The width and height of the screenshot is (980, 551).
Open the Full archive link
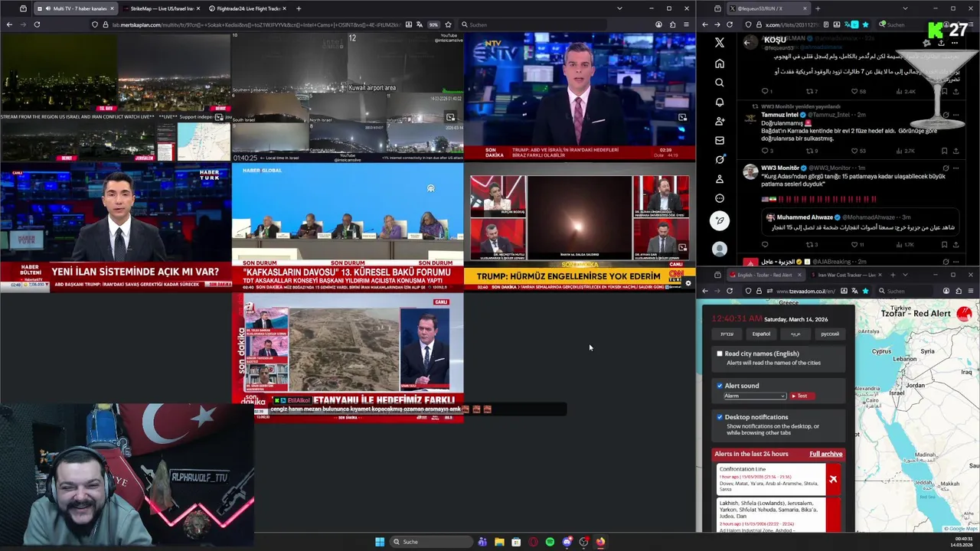(825, 454)
